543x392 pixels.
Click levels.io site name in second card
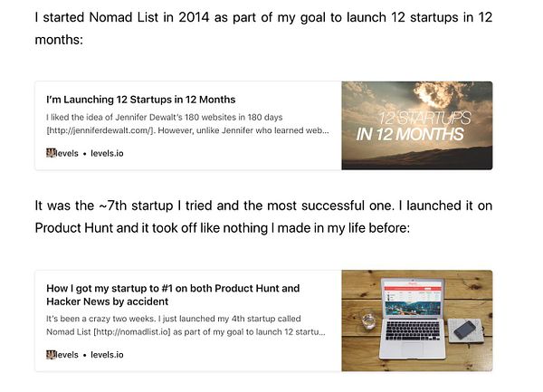[x=107, y=355]
